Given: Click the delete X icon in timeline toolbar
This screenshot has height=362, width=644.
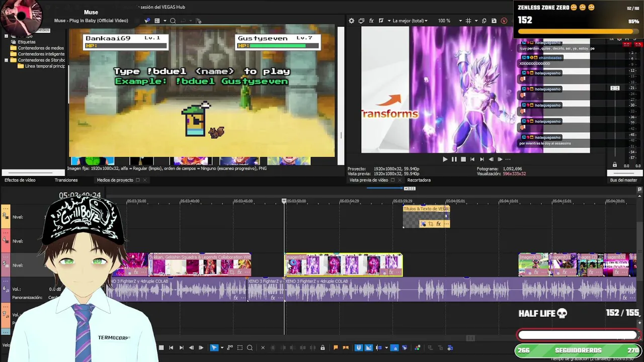Looking at the screenshot, I should [263, 347].
